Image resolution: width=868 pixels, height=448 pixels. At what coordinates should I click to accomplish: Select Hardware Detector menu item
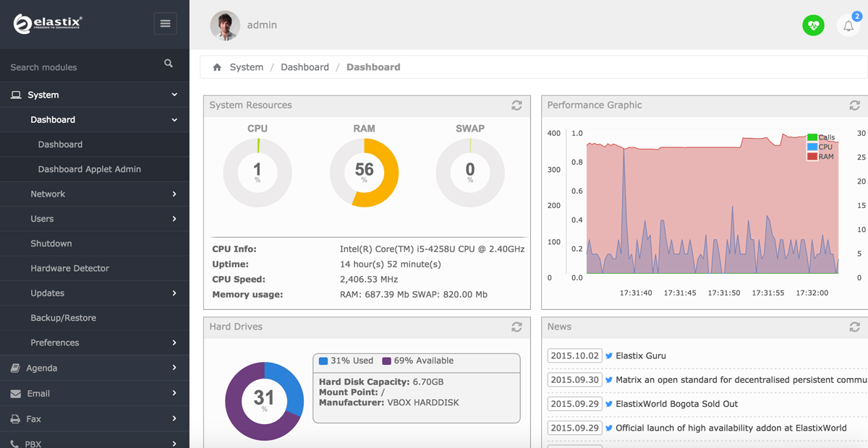[69, 268]
